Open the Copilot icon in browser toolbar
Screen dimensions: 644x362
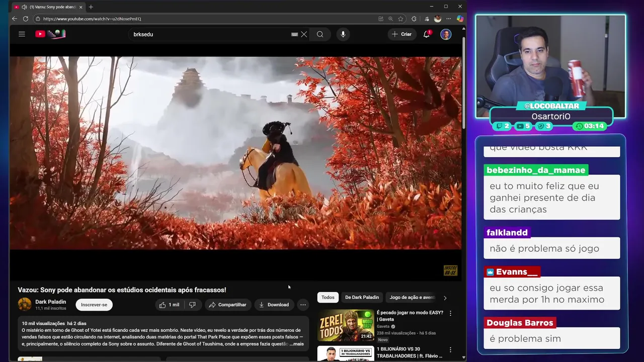[x=460, y=19]
